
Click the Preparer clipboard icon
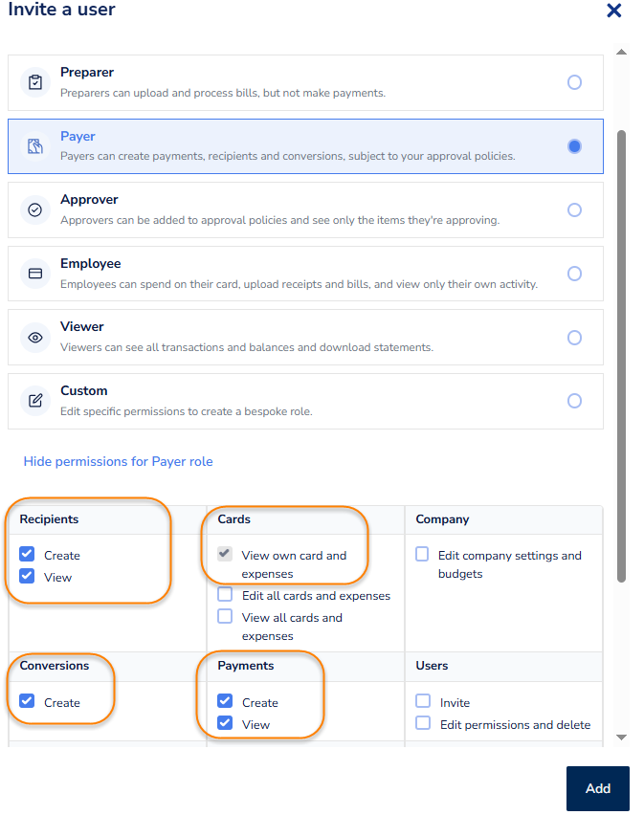(x=35, y=82)
